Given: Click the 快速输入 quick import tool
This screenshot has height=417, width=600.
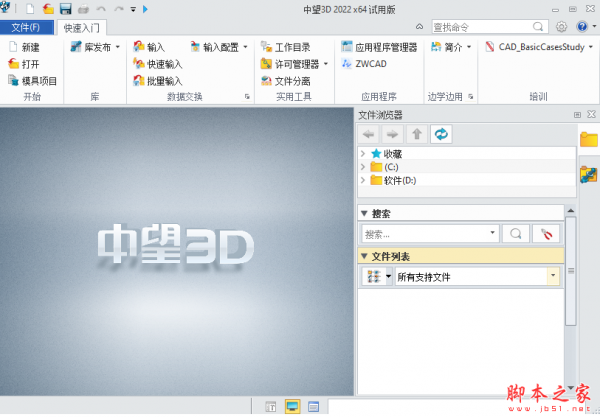Looking at the screenshot, I should point(158,64).
